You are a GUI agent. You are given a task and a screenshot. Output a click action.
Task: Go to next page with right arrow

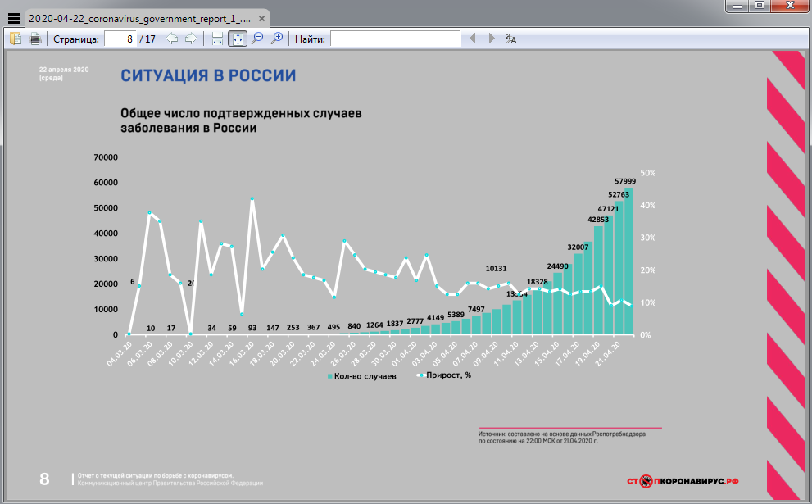click(190, 39)
